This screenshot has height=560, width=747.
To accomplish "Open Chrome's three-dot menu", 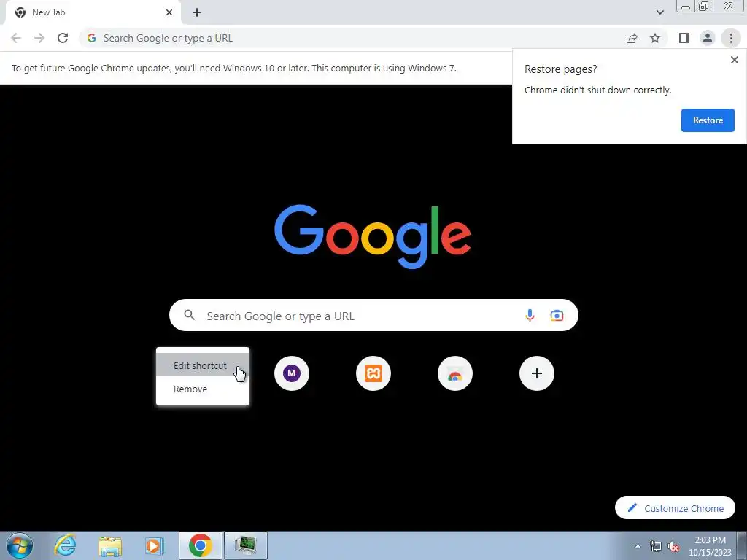I will [x=731, y=38].
